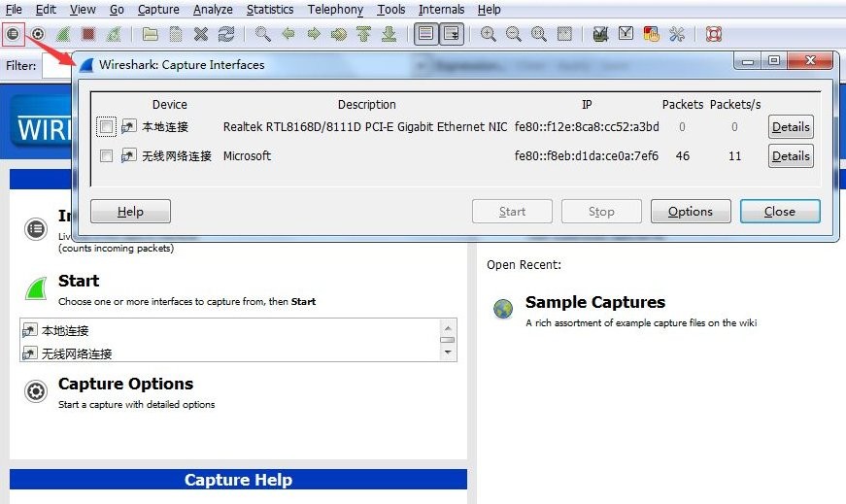Screen dimensions: 846x504
Task: Click the help lifebuoy toolbar icon
Action: point(714,34)
